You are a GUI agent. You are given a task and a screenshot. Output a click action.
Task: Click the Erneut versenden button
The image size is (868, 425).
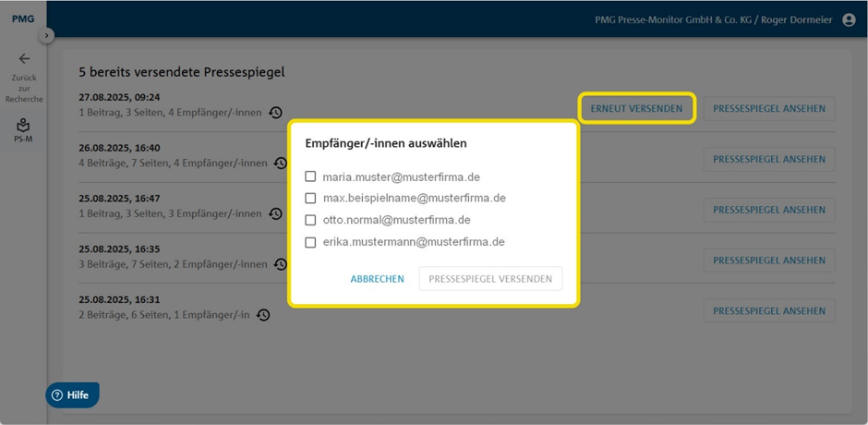[636, 109]
